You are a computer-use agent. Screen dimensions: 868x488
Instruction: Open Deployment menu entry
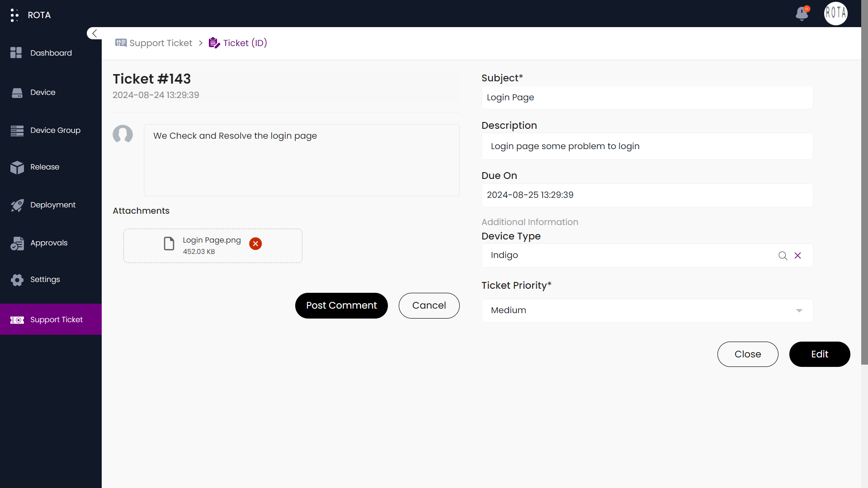[x=53, y=205]
